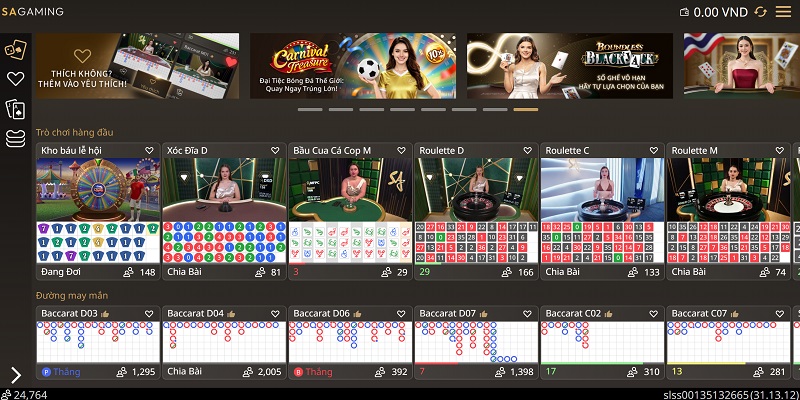The height and width of the screenshot is (400, 800).
Task: Favorite the Baccarat C02 table
Action: (654, 314)
